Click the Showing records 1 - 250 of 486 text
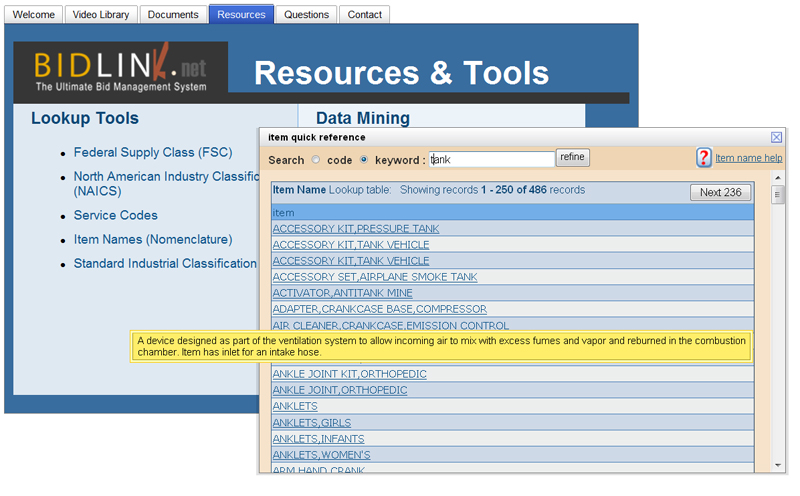 pos(492,190)
